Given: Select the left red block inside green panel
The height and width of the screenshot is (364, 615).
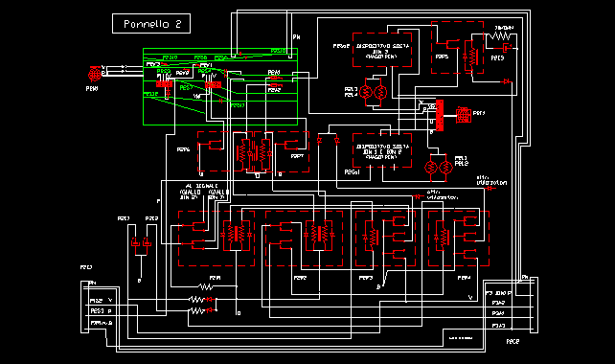Looking at the screenshot, I should point(165,84).
